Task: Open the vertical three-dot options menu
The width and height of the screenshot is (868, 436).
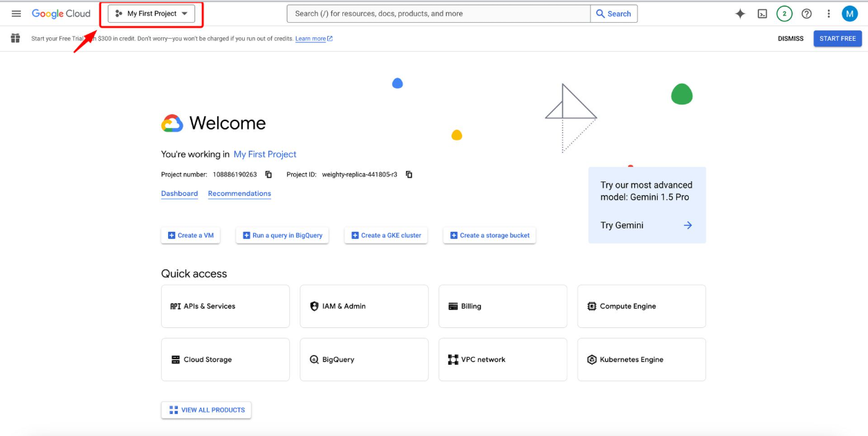Action: tap(829, 13)
